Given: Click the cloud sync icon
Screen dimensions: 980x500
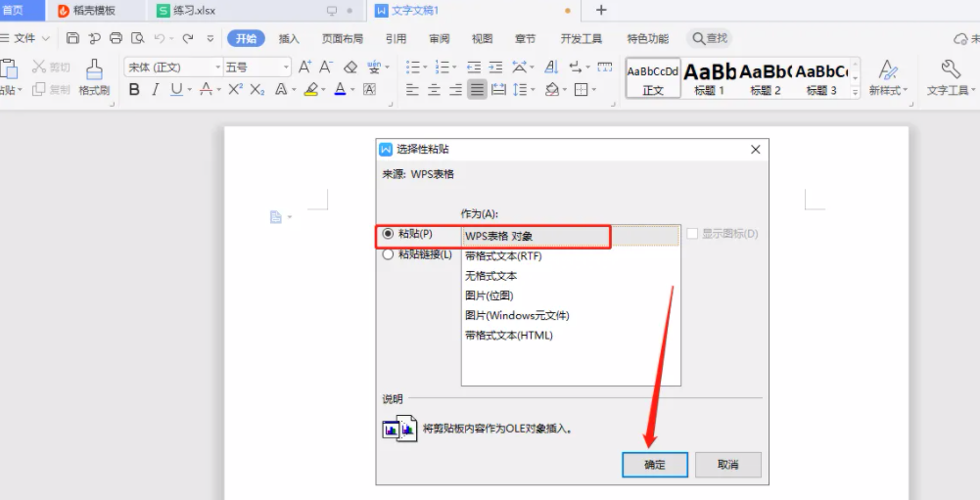Looking at the screenshot, I should pyautogui.click(x=960, y=39).
